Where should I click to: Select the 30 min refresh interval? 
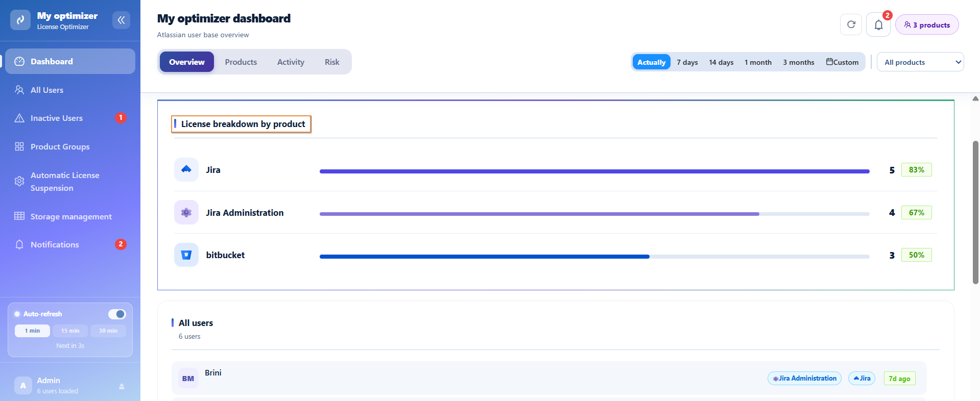[x=108, y=331]
